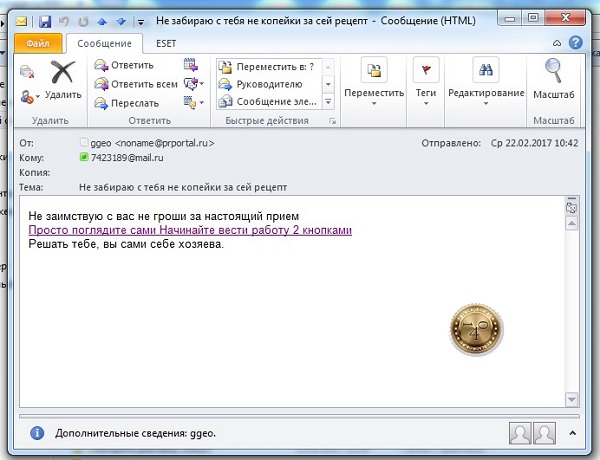Click scrollbar down arrow in message body
Viewport: 600px width, 460px height.
(571, 400)
